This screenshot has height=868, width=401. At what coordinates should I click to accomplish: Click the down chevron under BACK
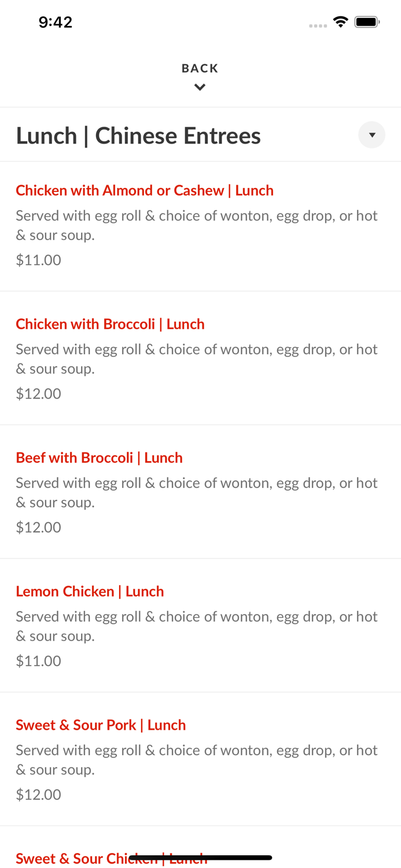(x=200, y=87)
